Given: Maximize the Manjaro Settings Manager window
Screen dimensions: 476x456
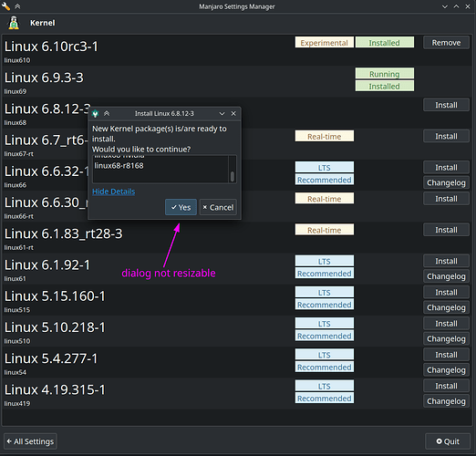Looking at the screenshot, I should pyautogui.click(x=456, y=6).
